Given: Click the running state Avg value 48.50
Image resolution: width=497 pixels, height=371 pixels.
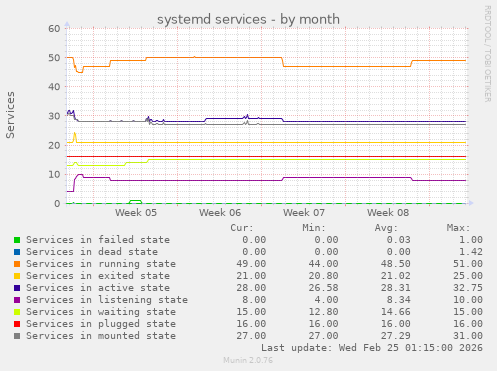Looking at the screenshot, I should (x=396, y=264).
